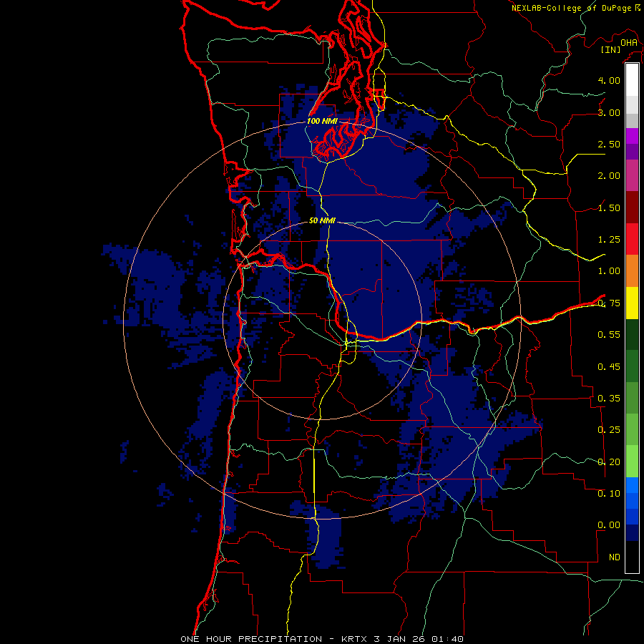Screen dimensions: 644x644
Task: Select the white legend color swatch
Action: pos(632,80)
